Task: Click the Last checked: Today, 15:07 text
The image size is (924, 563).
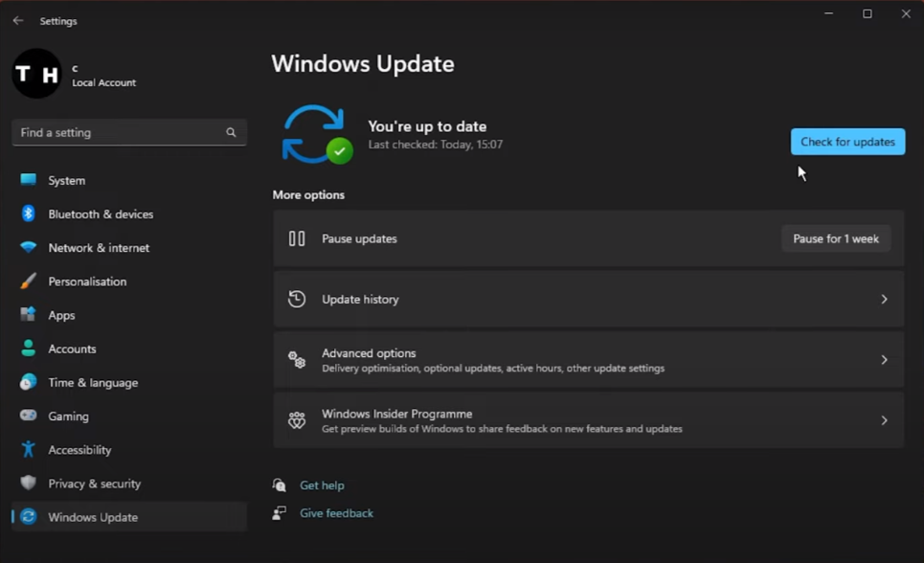Action: point(436,145)
